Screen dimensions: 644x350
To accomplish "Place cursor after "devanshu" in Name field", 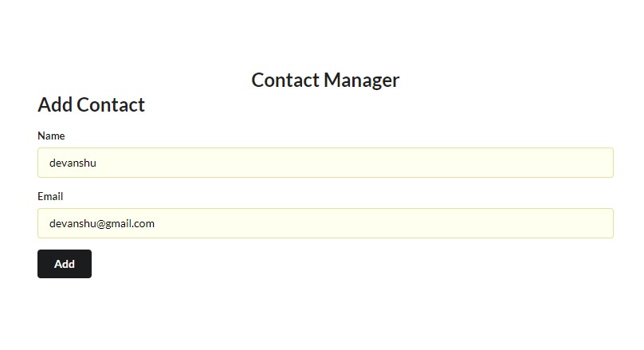I will tap(97, 163).
